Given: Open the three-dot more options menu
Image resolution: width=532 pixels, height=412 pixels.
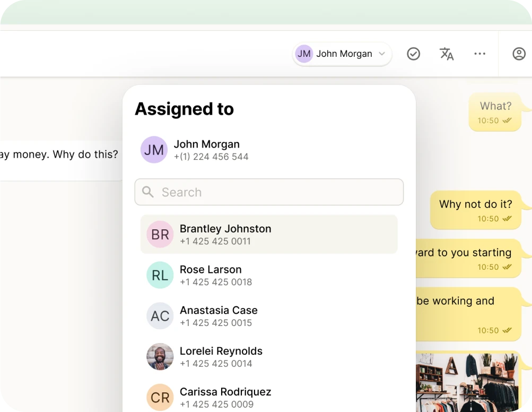Looking at the screenshot, I should [x=479, y=54].
